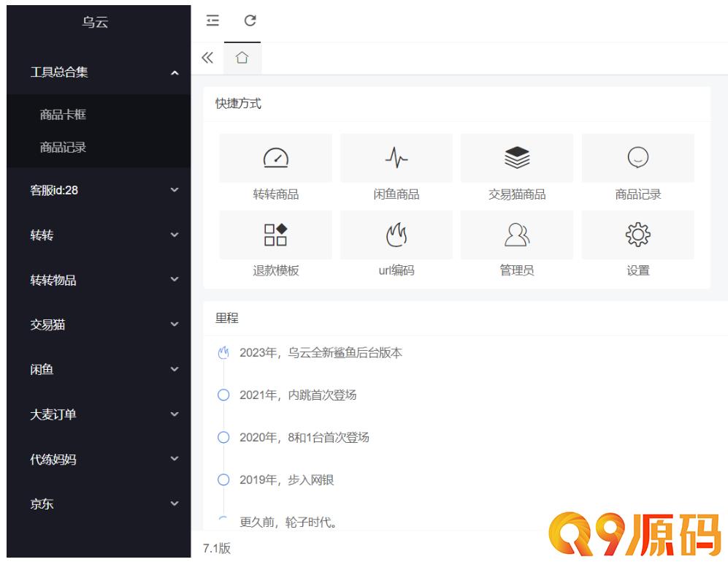Open the 退款模板 grid icon

pos(276,235)
